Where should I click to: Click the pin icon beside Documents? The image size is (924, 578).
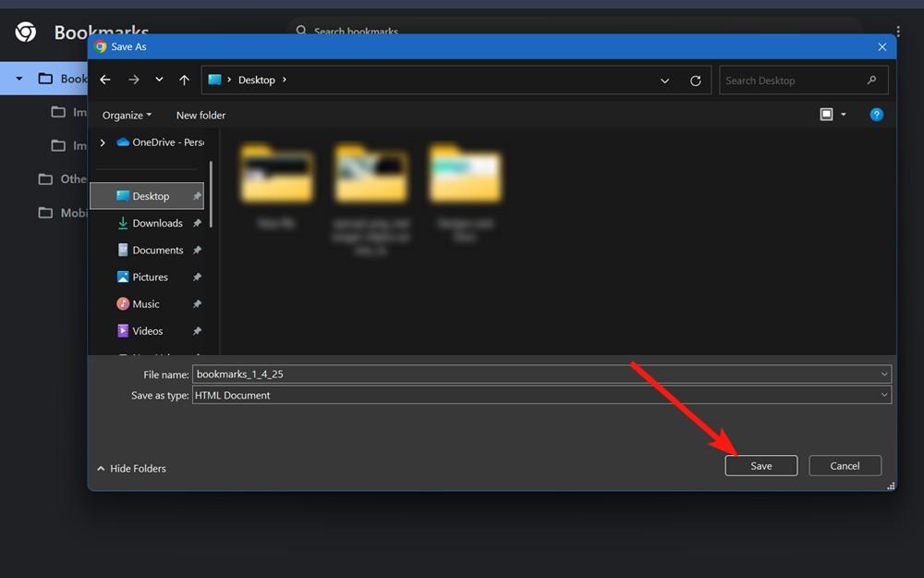click(x=197, y=250)
